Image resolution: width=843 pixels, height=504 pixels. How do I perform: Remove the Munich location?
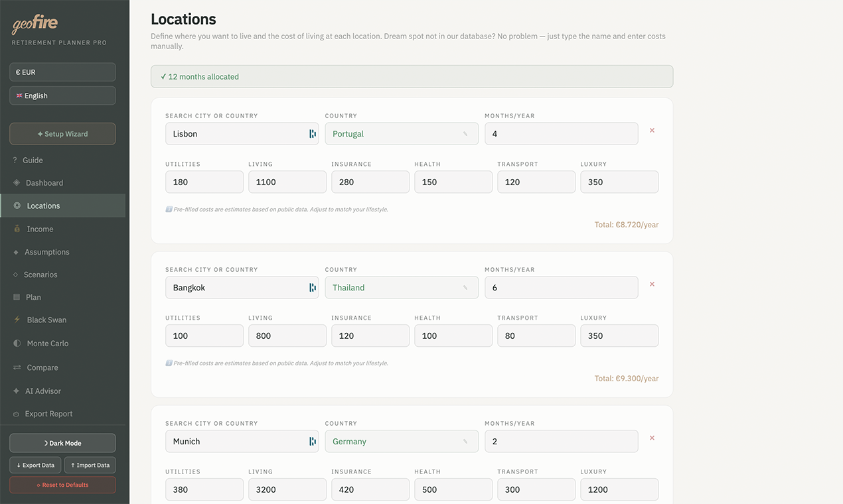click(x=652, y=438)
